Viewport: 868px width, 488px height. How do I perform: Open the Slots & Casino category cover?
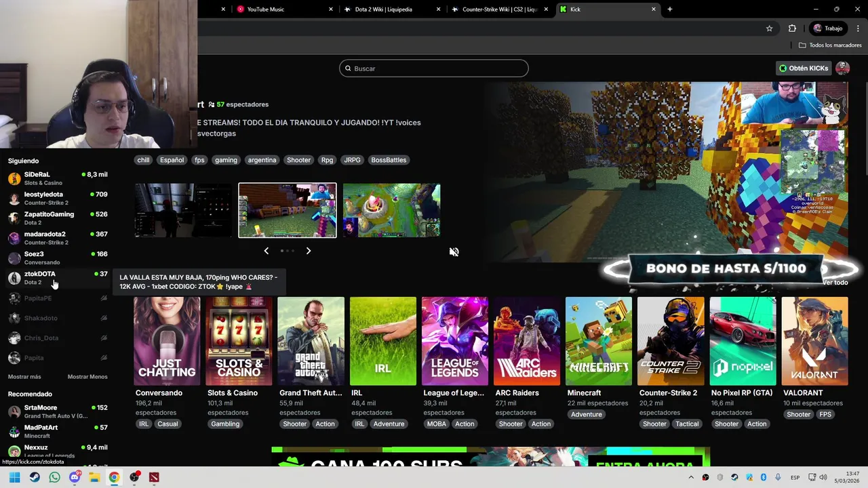point(239,341)
